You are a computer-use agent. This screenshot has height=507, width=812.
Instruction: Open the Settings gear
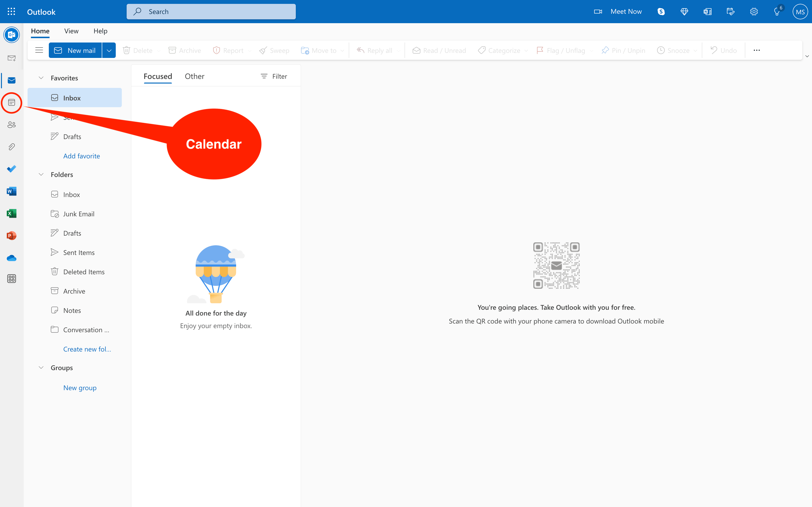point(754,11)
